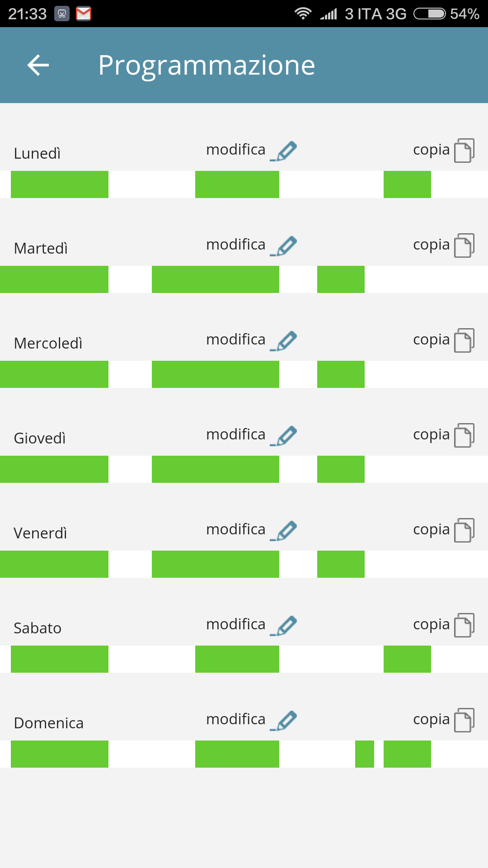
Task: Tap the copy icon for Venerdì
Action: point(464,530)
